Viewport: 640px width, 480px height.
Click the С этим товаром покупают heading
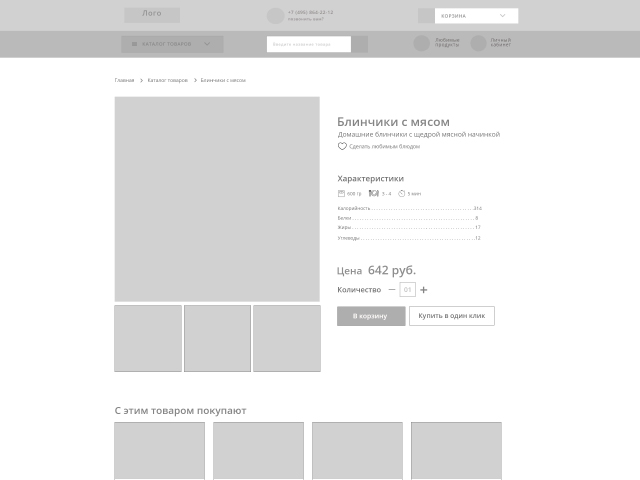pos(180,411)
